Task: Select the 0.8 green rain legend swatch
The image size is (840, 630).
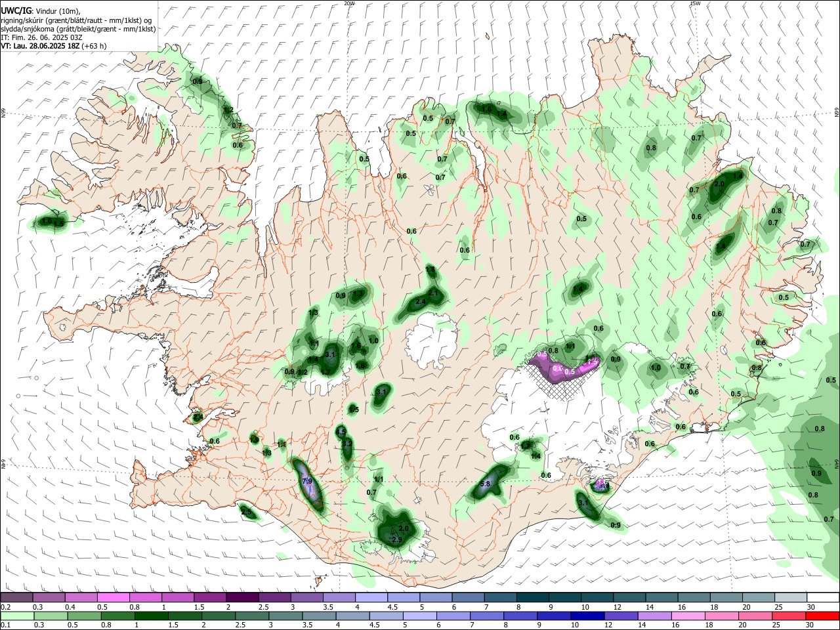Action: click(117, 616)
